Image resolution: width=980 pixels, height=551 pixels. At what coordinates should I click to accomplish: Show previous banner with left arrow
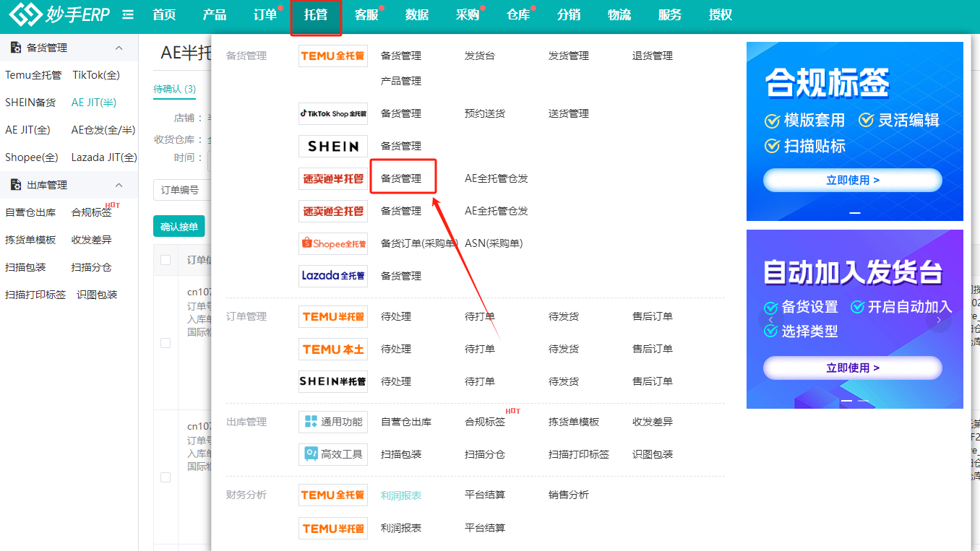[x=771, y=320]
